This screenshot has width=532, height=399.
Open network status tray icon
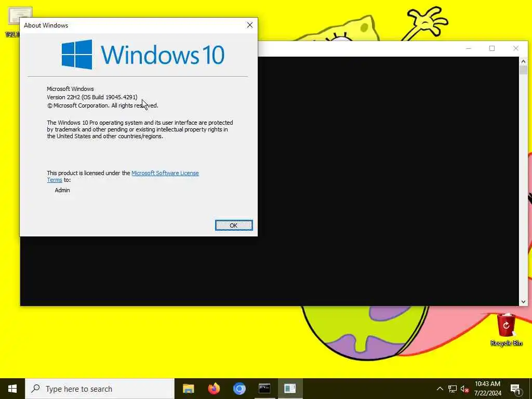(x=453, y=389)
